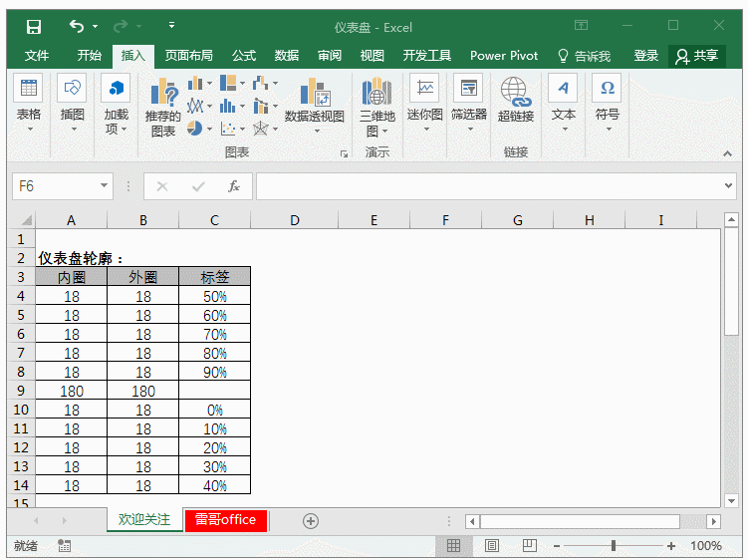Insert a waterfall or stock chart icon
The image size is (748, 560).
pos(260,83)
